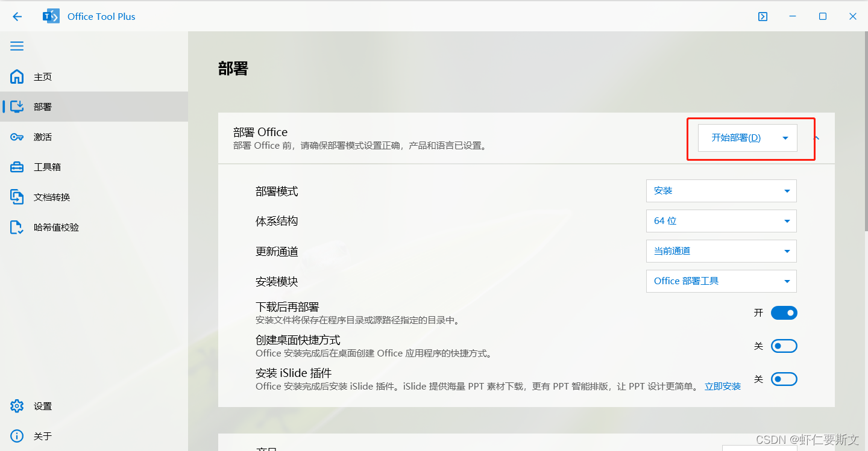
Task: Click the 创建桌面快捷方式 label
Action: [x=298, y=341]
